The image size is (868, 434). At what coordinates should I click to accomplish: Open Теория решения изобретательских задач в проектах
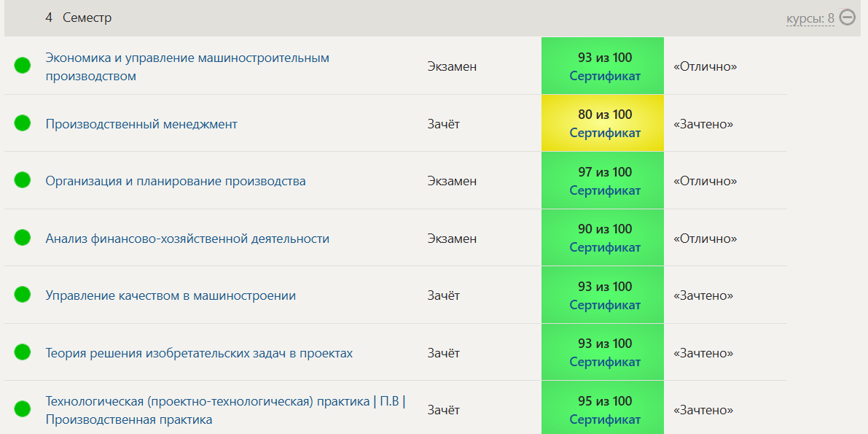point(199,353)
